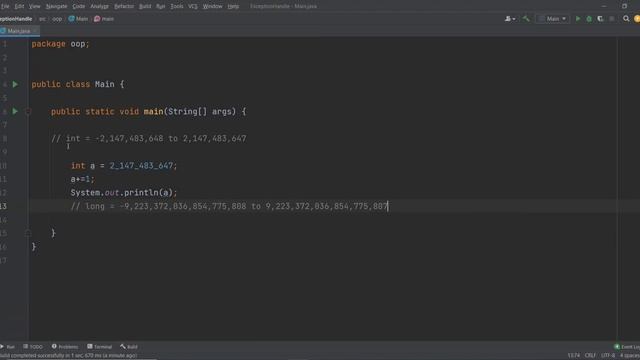Click the Build Project hammer icon
The image size is (640, 360).
526,18
